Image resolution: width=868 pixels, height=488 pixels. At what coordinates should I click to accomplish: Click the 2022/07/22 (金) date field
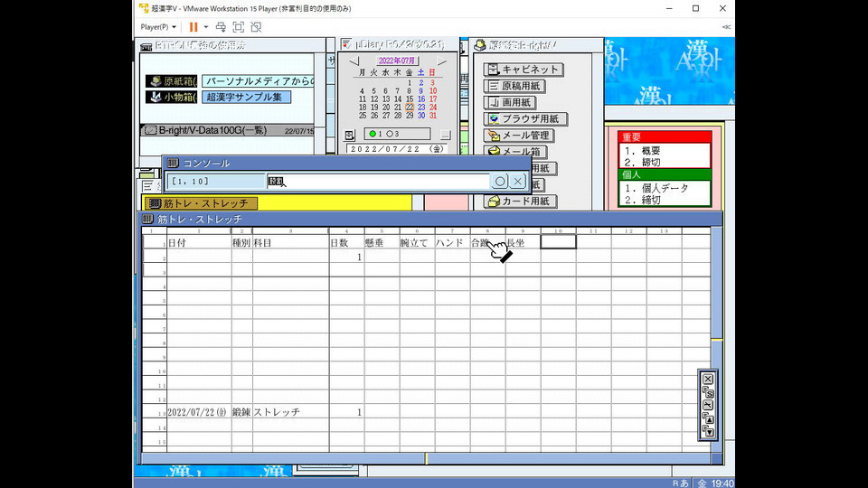tap(397, 149)
